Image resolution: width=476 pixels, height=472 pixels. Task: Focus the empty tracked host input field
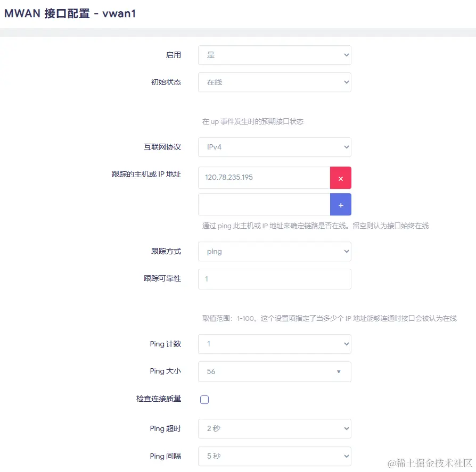pyautogui.click(x=264, y=204)
